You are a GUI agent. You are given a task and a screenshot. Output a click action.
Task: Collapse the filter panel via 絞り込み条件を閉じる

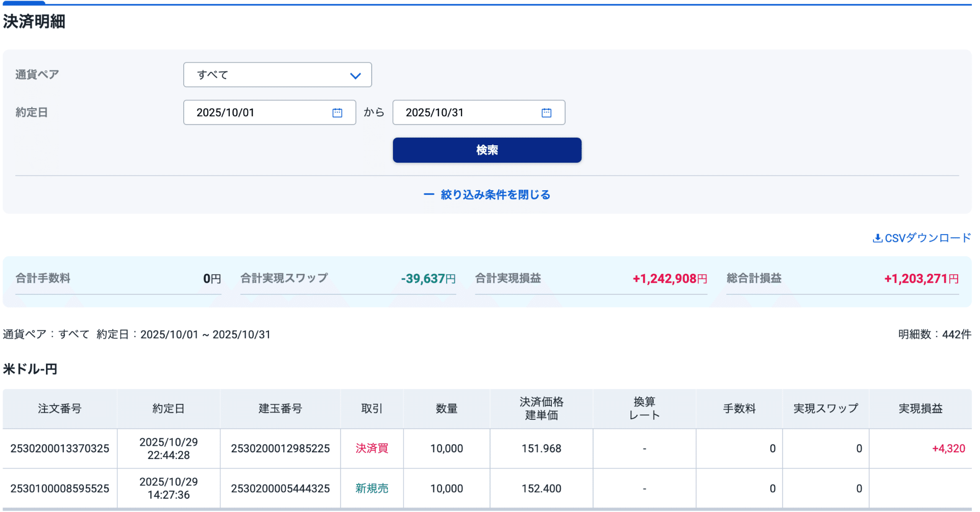(x=494, y=194)
